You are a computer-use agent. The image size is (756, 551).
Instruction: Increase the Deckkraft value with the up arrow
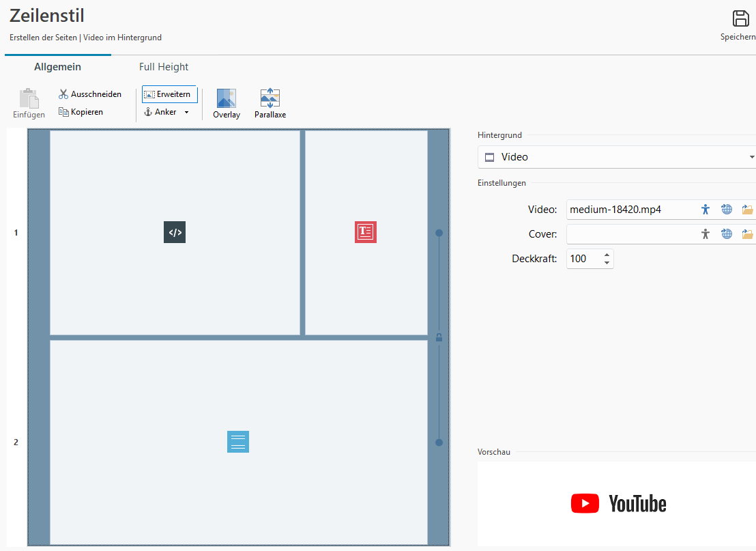(607, 255)
